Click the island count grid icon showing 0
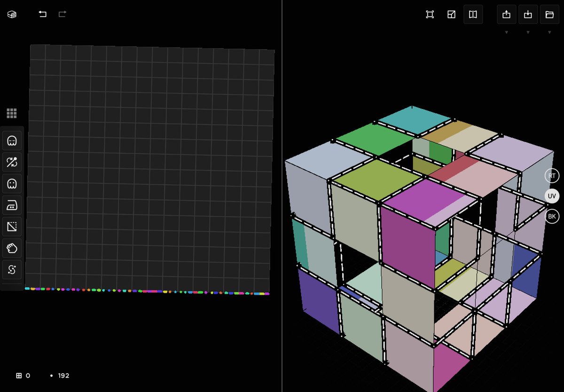564x392 pixels. coord(19,376)
